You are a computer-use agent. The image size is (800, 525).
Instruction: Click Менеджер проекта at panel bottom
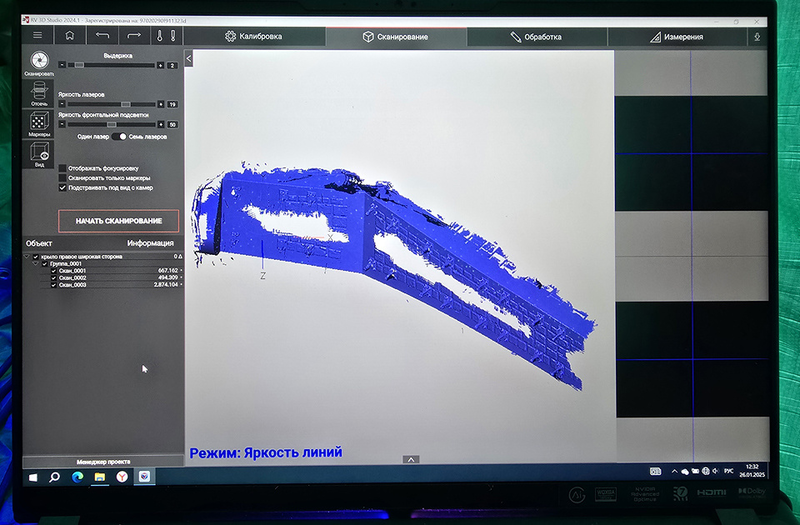(103, 461)
